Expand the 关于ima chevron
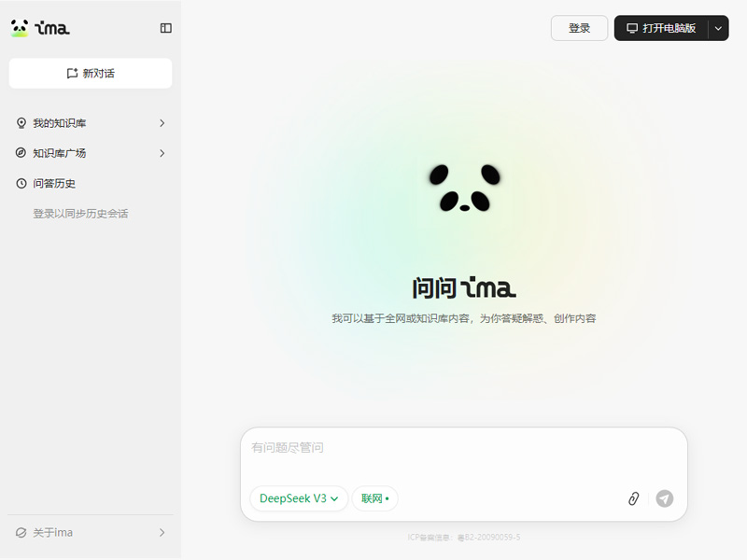 tap(162, 532)
